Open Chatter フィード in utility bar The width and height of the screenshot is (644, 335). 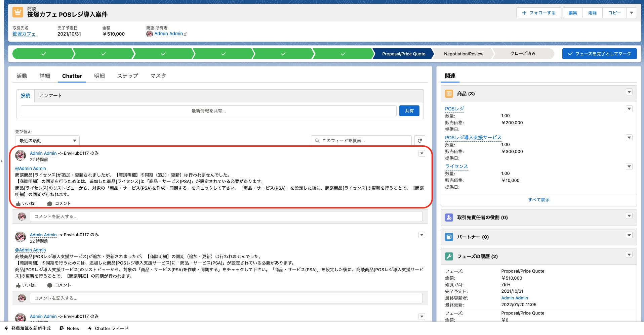[x=108, y=328]
